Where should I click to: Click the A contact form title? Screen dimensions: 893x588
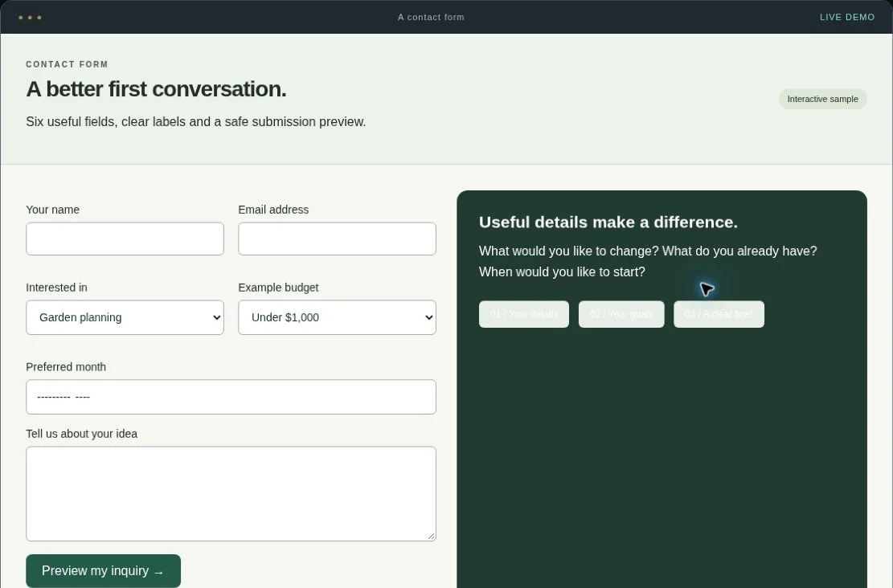[431, 17]
